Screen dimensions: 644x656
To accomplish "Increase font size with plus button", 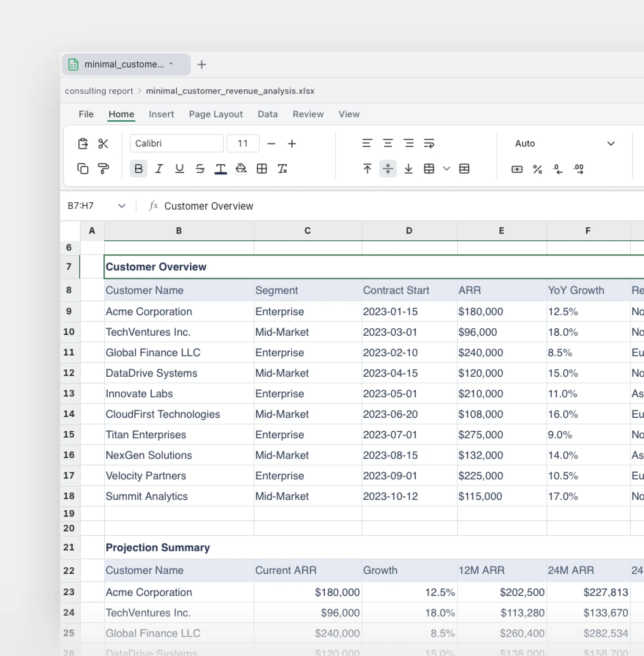I will pyautogui.click(x=292, y=144).
